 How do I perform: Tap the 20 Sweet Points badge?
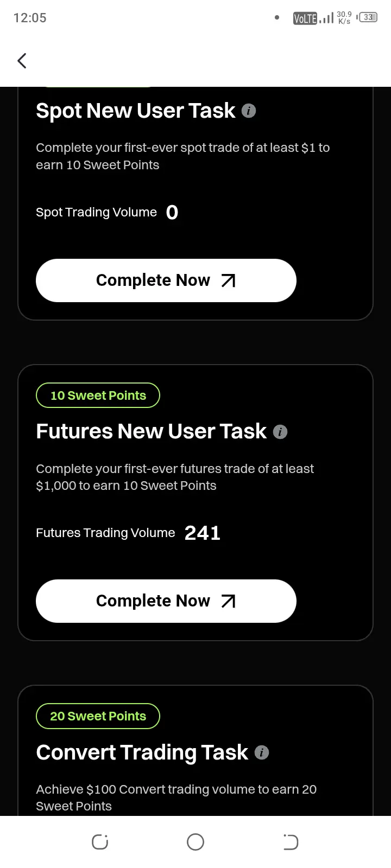pyautogui.click(x=98, y=716)
